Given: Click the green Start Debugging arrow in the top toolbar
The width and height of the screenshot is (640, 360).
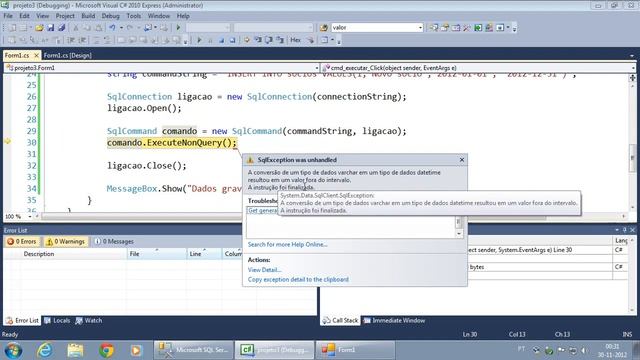Looking at the screenshot, I should point(178,28).
